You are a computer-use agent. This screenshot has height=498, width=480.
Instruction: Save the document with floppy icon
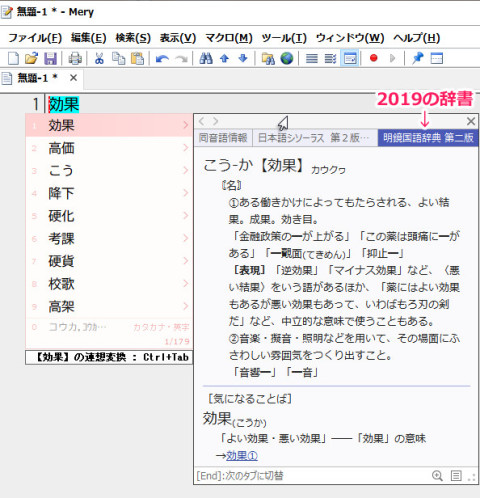click(50, 59)
